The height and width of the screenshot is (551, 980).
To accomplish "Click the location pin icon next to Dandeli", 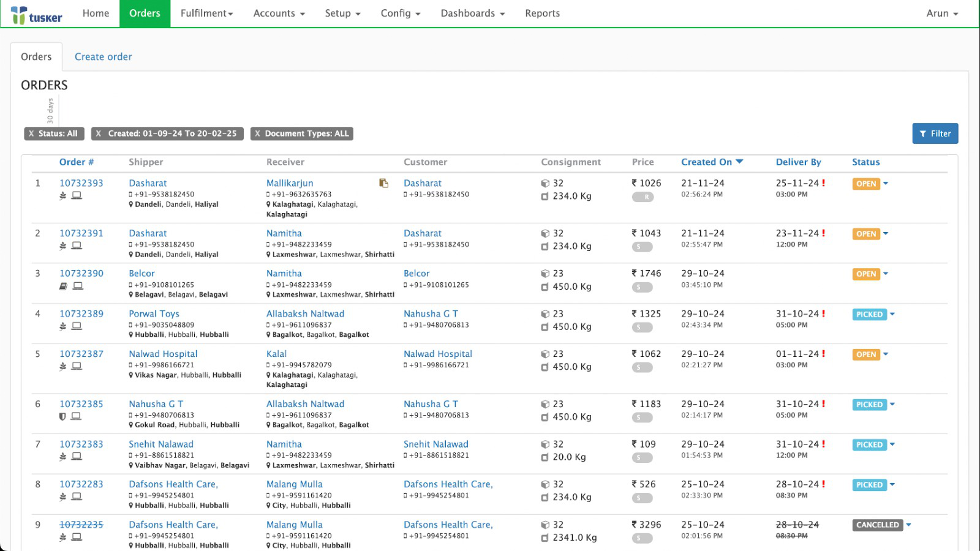I will pyautogui.click(x=132, y=204).
